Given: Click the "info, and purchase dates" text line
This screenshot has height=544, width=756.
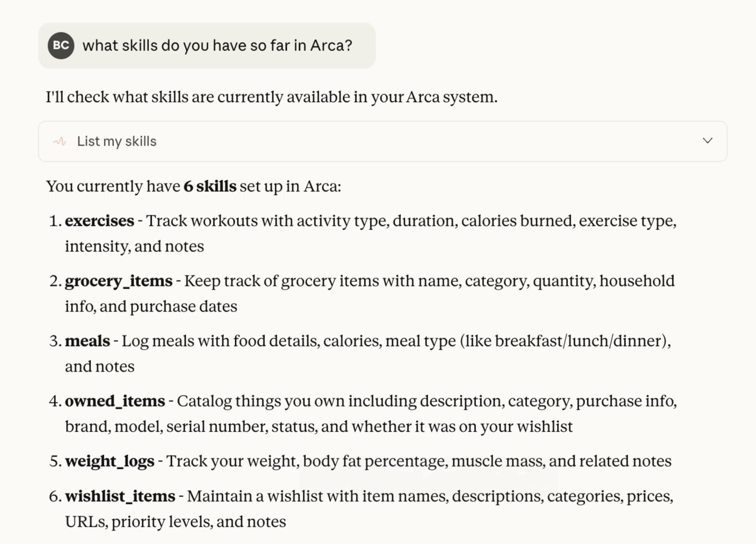Looking at the screenshot, I should click(x=151, y=307).
